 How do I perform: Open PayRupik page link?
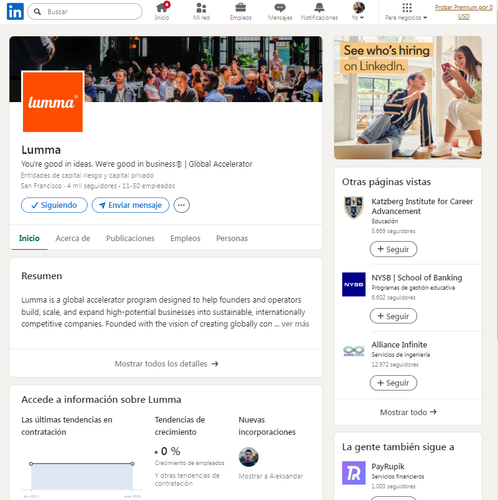pos(388,466)
